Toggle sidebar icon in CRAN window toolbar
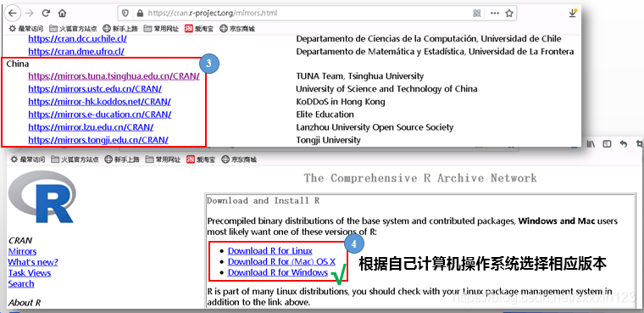644x313 pixels. [x=607, y=144]
